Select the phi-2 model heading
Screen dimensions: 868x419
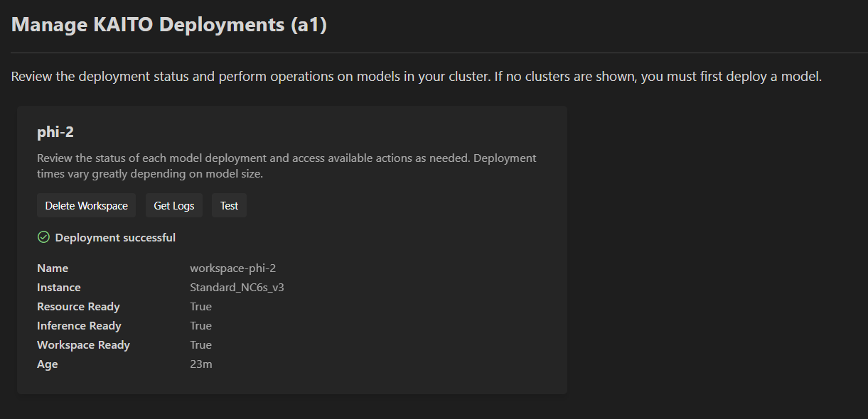pyautogui.click(x=55, y=132)
